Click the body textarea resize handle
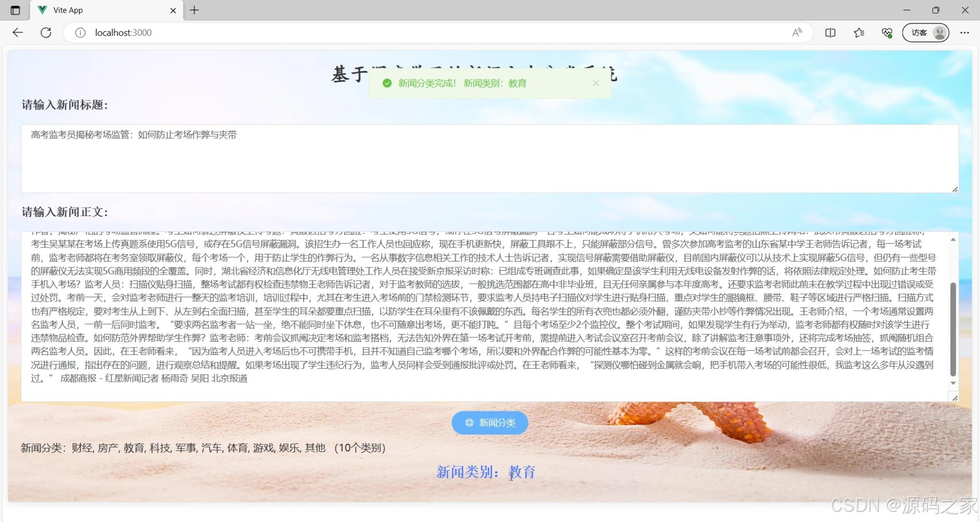Viewport: 980px width, 522px height. click(954, 397)
